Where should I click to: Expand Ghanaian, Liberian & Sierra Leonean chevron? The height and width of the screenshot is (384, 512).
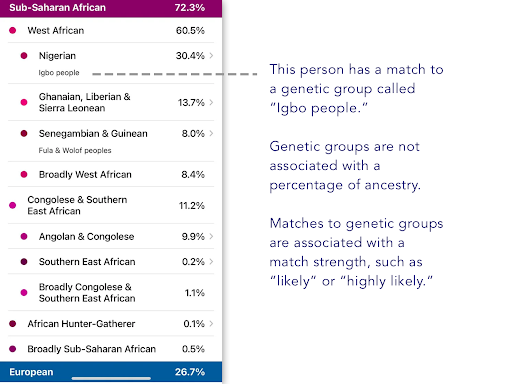click(211, 102)
